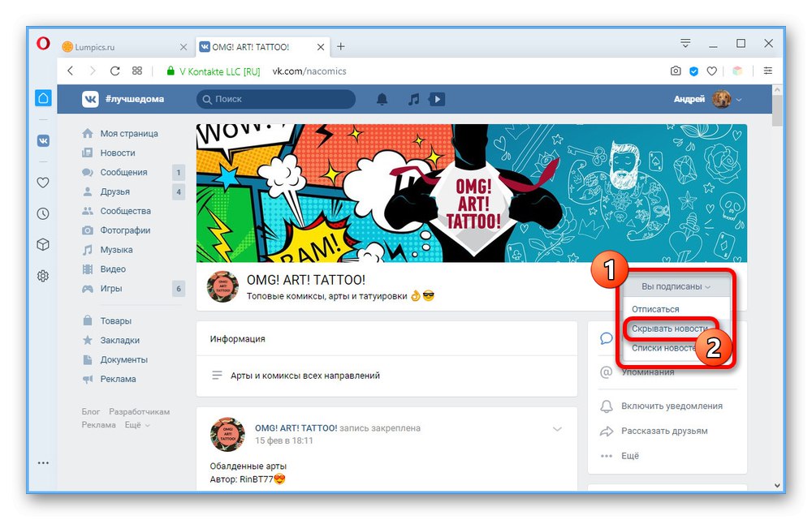Image resolution: width=812 pixels, height=520 pixels.
Task: Expand the Ещё footer dropdown
Action: 137,425
